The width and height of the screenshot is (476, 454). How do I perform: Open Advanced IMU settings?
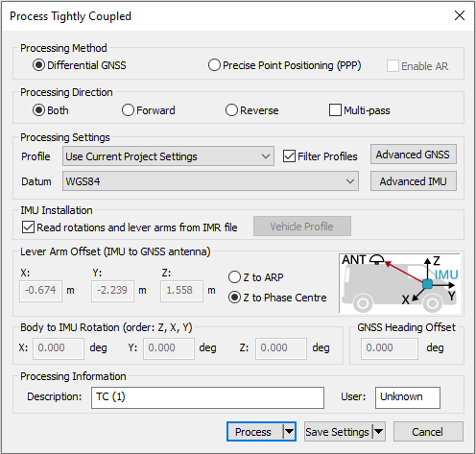pos(413,181)
